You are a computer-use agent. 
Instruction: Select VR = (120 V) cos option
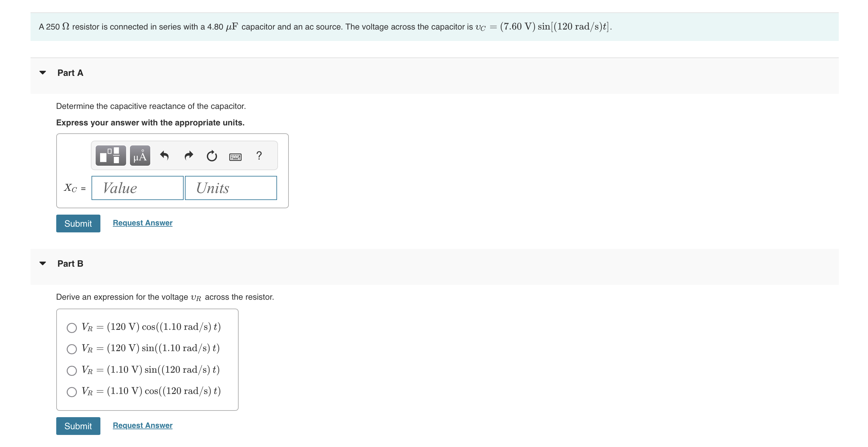[72, 328]
